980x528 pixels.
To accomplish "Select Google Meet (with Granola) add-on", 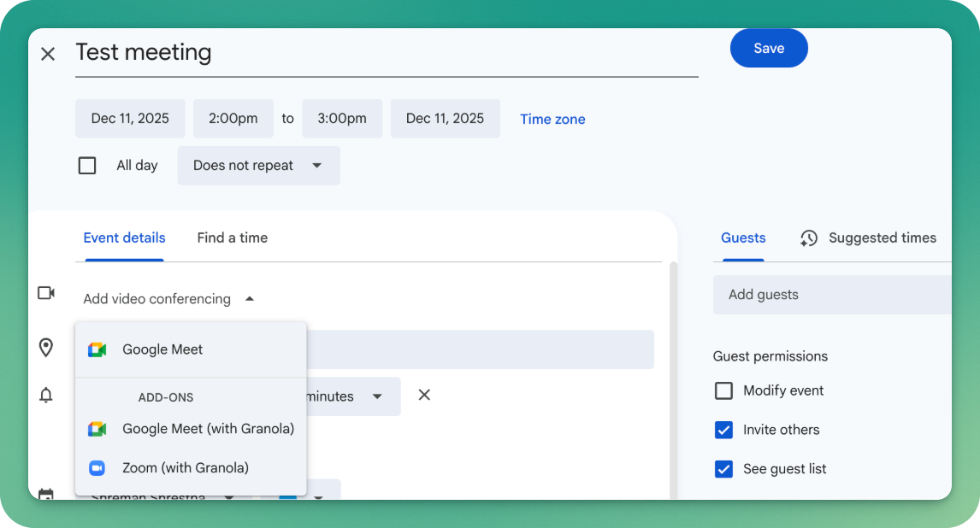I will click(207, 429).
